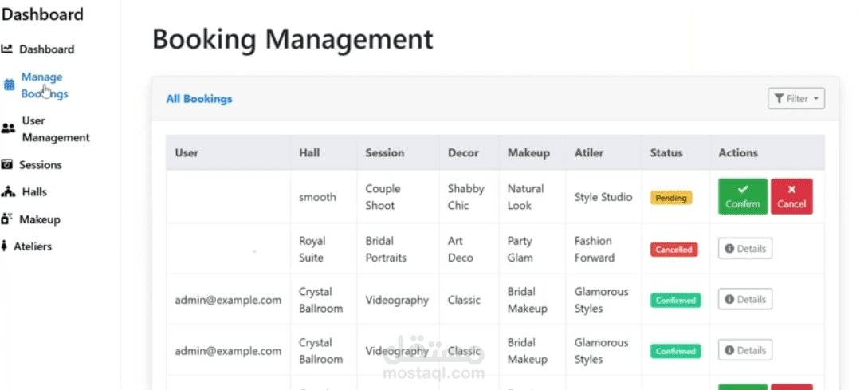Click the Dashboard chart icon in sidebar

(7, 49)
